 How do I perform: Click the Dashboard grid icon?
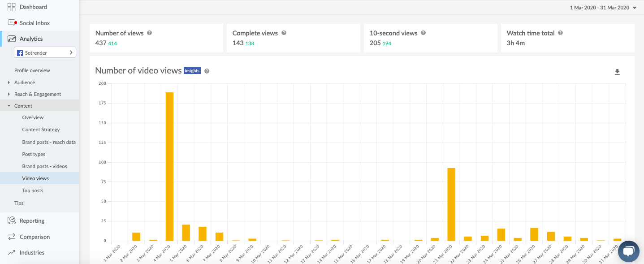(12, 7)
